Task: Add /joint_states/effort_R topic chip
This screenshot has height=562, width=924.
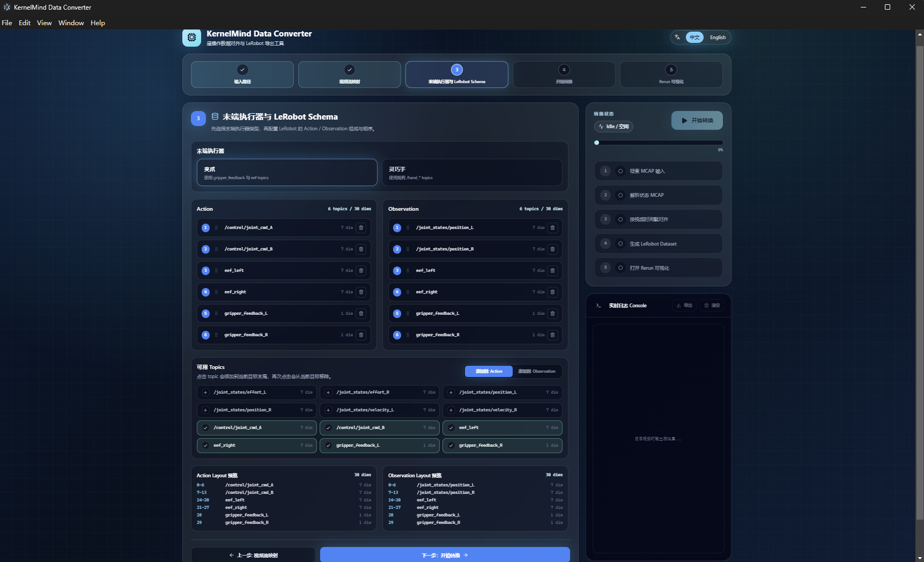Action: [379, 392]
